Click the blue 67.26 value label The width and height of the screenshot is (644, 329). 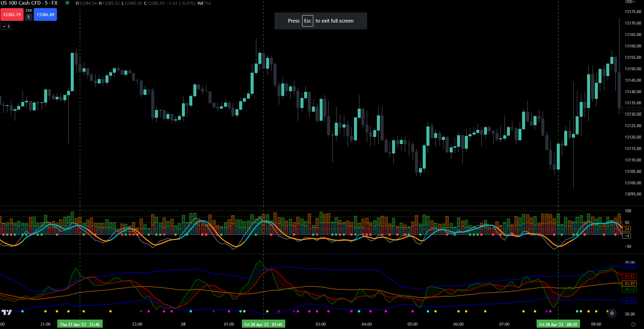coord(630,266)
